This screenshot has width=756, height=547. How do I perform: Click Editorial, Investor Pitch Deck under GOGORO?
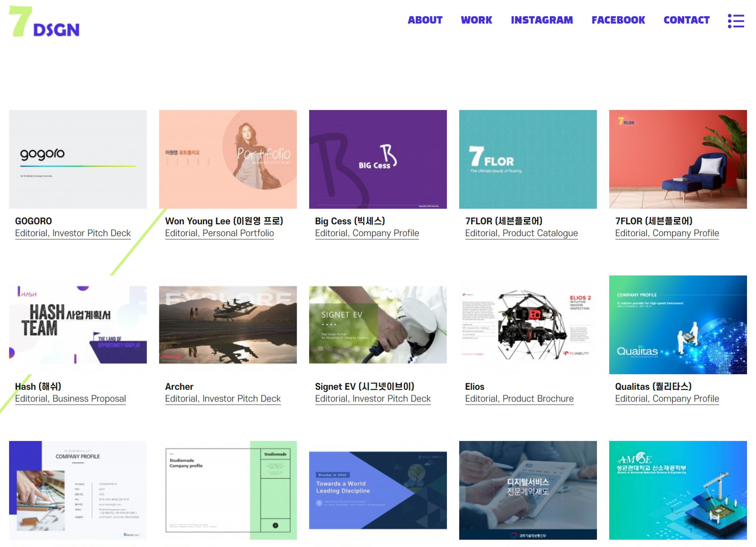click(73, 233)
